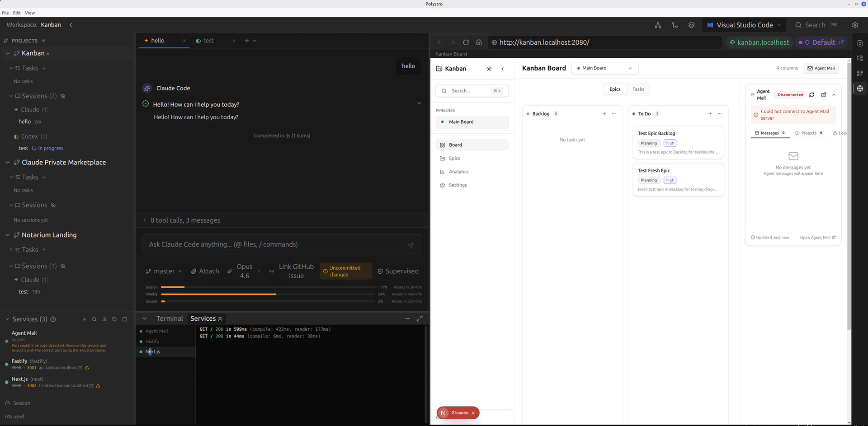This screenshot has height=426, width=868.
Task: Add a new service plus icon
Action: click(x=84, y=319)
